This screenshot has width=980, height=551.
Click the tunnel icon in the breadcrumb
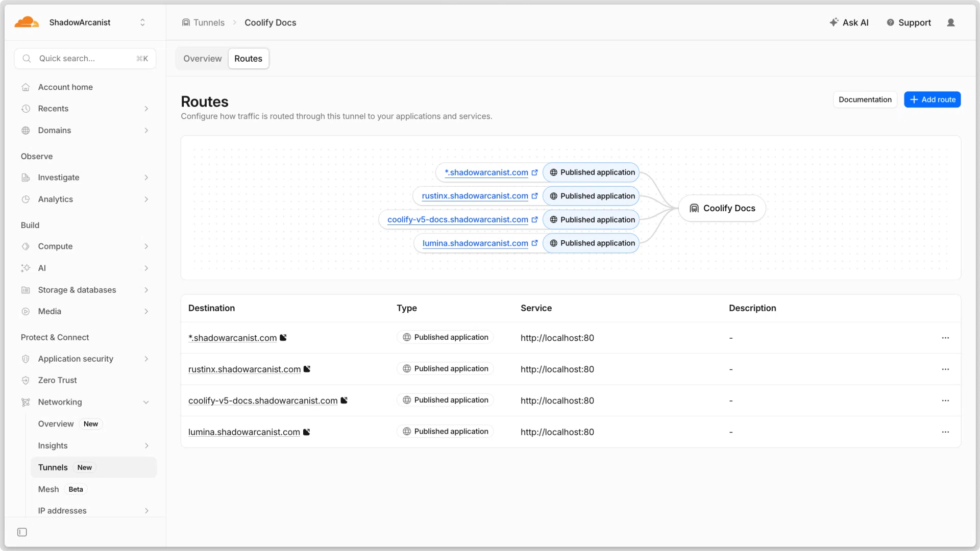(186, 22)
